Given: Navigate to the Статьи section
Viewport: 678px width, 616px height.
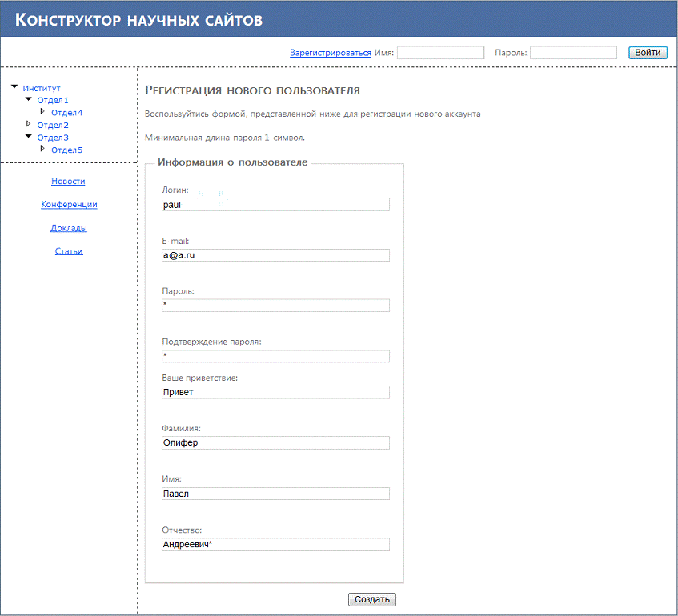Looking at the screenshot, I should click(x=69, y=250).
